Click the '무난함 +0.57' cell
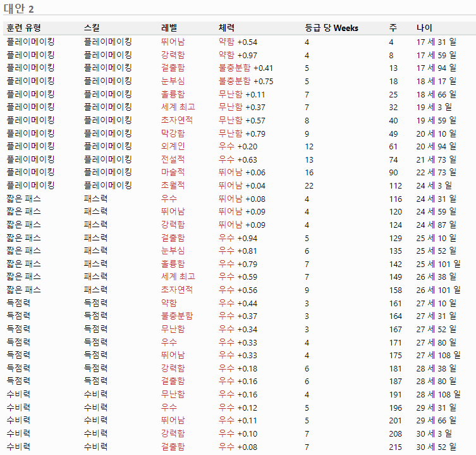 point(242,120)
